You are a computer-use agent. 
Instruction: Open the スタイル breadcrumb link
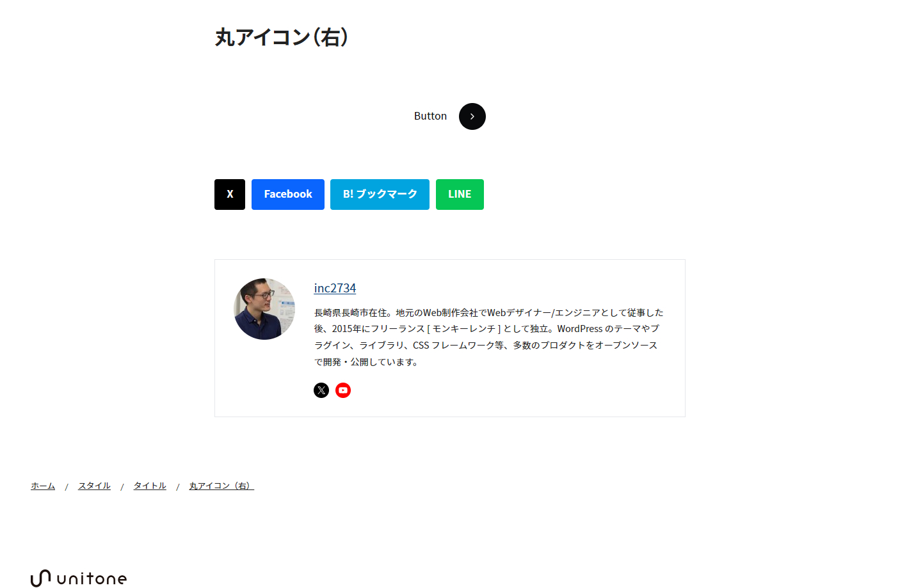94,486
